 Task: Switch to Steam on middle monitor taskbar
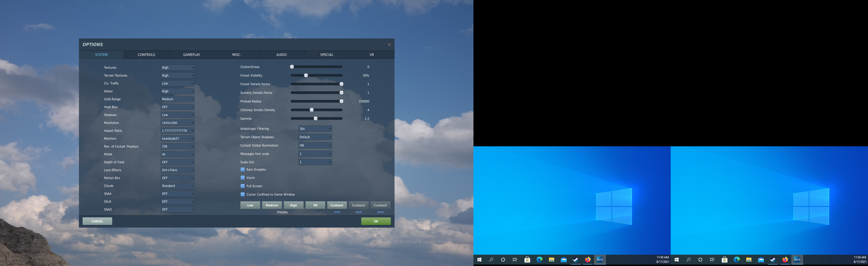coord(576,260)
